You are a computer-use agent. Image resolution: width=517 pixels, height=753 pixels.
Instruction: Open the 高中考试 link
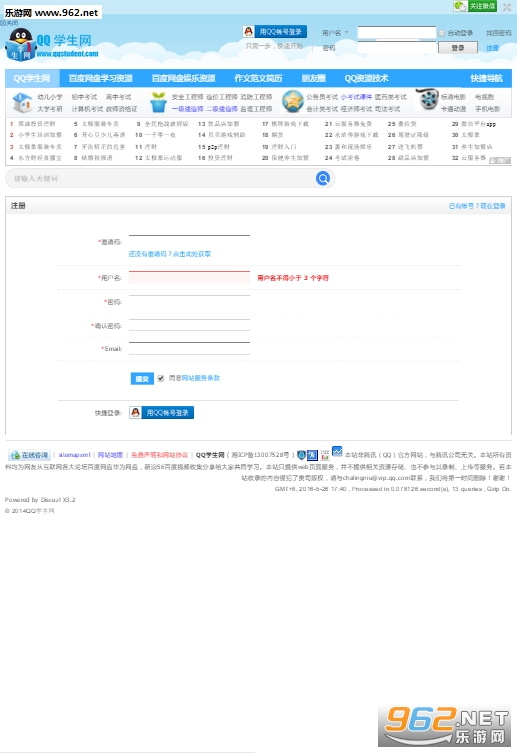click(x=118, y=97)
